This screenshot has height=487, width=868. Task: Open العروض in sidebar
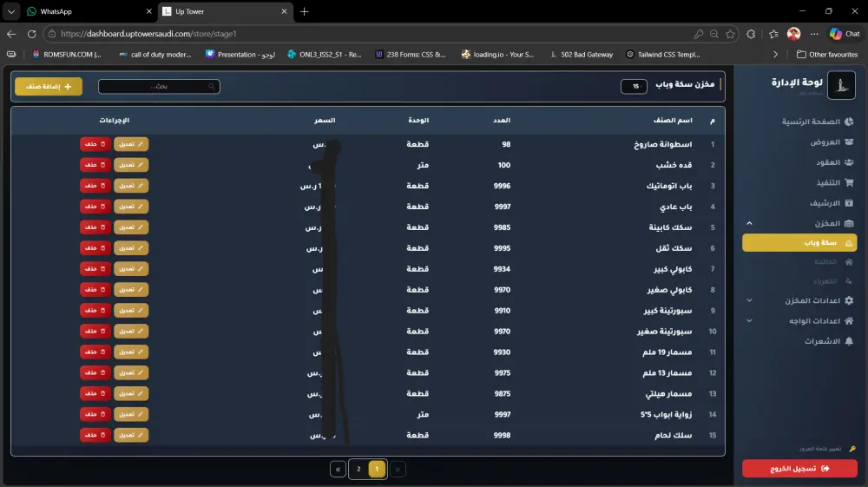[832, 142]
